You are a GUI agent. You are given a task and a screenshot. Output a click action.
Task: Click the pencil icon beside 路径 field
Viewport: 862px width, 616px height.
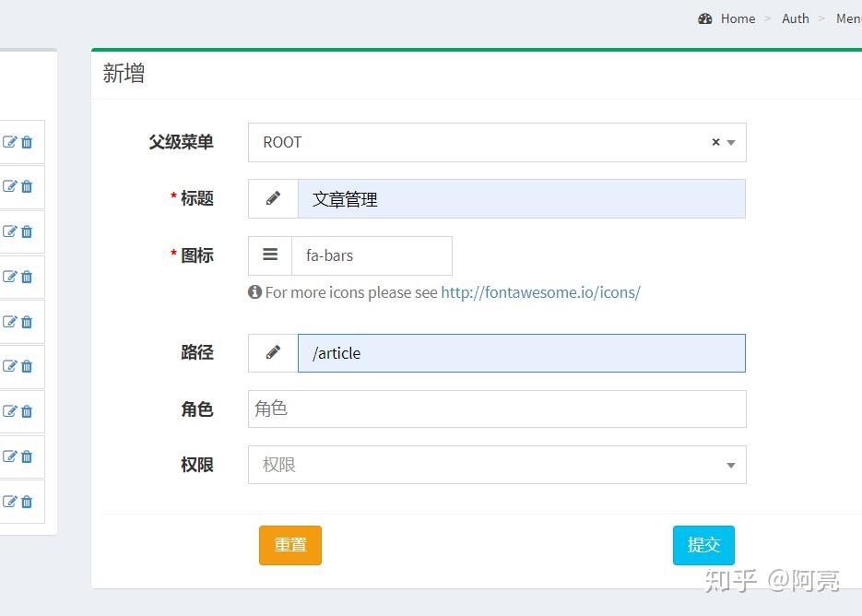click(x=273, y=352)
